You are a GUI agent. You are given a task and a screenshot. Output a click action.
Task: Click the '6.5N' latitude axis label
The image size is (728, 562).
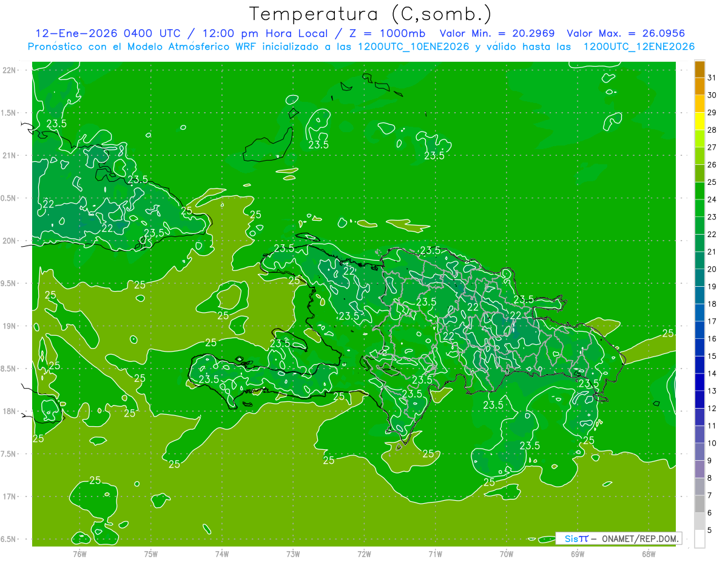(10, 539)
